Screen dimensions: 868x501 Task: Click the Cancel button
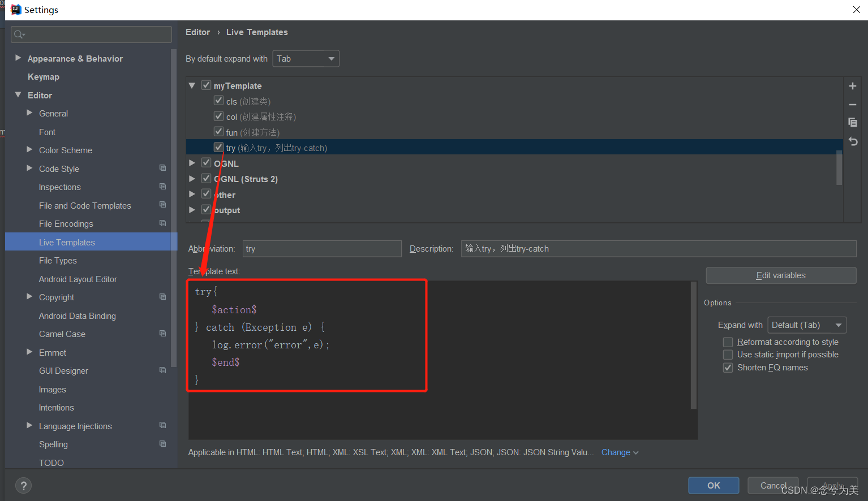tap(773, 486)
